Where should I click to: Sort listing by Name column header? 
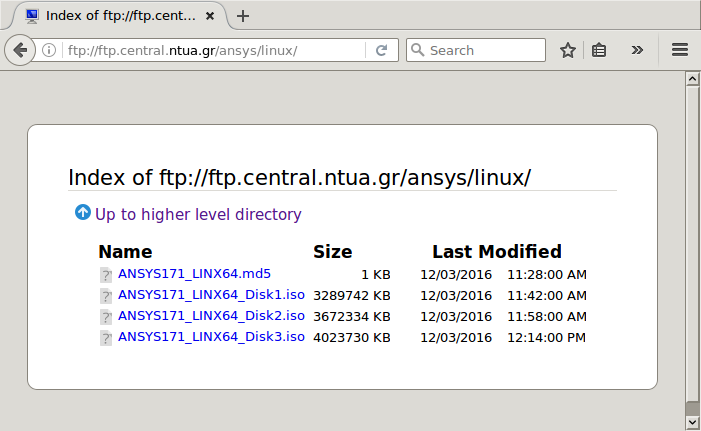125,252
